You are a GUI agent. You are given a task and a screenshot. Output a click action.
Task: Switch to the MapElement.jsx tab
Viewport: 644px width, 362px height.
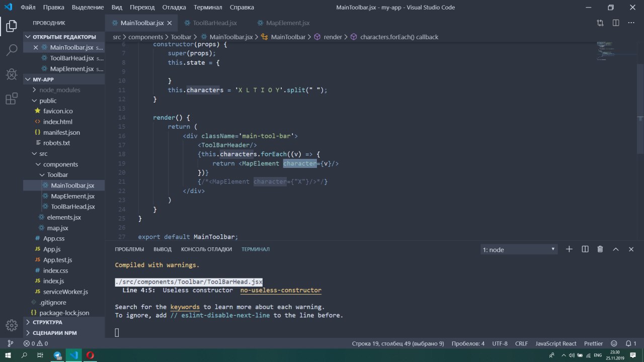(287, 23)
